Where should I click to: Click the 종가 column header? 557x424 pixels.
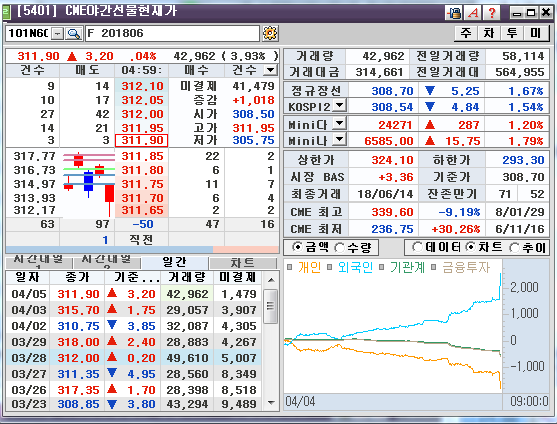[77, 277]
